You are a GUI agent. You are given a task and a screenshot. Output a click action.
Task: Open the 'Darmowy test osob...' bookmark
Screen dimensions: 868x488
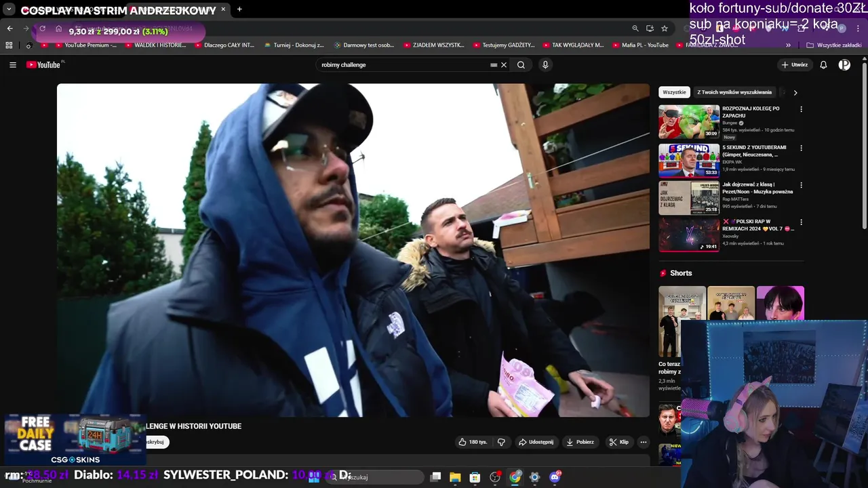(363, 45)
